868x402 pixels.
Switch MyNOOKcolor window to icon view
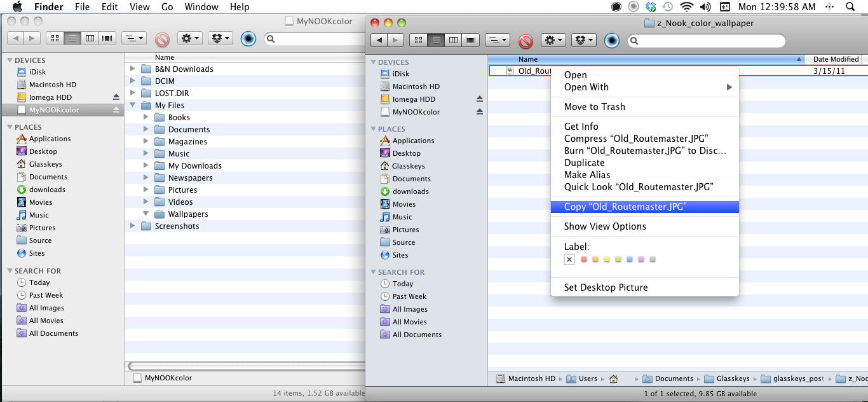(x=55, y=39)
